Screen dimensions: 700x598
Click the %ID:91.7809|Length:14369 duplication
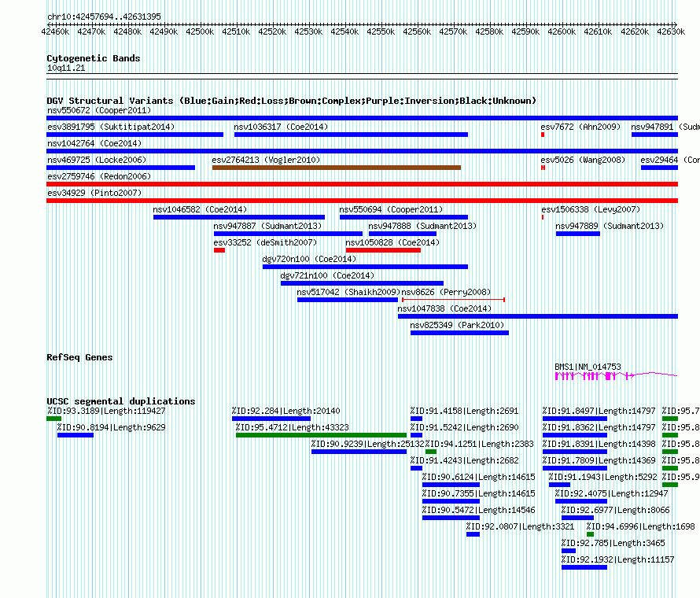(575, 468)
